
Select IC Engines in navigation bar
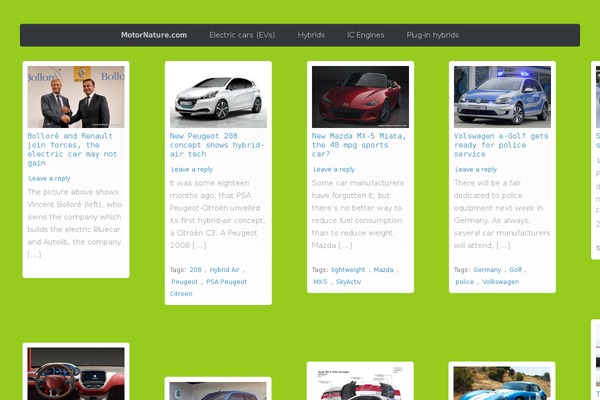pyautogui.click(x=365, y=35)
